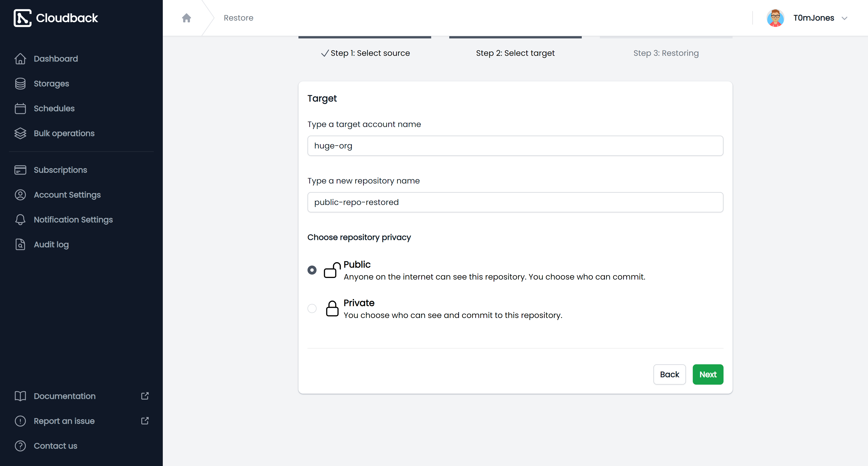
Task: Click external link icon next to Report an issue
Action: [x=145, y=421]
